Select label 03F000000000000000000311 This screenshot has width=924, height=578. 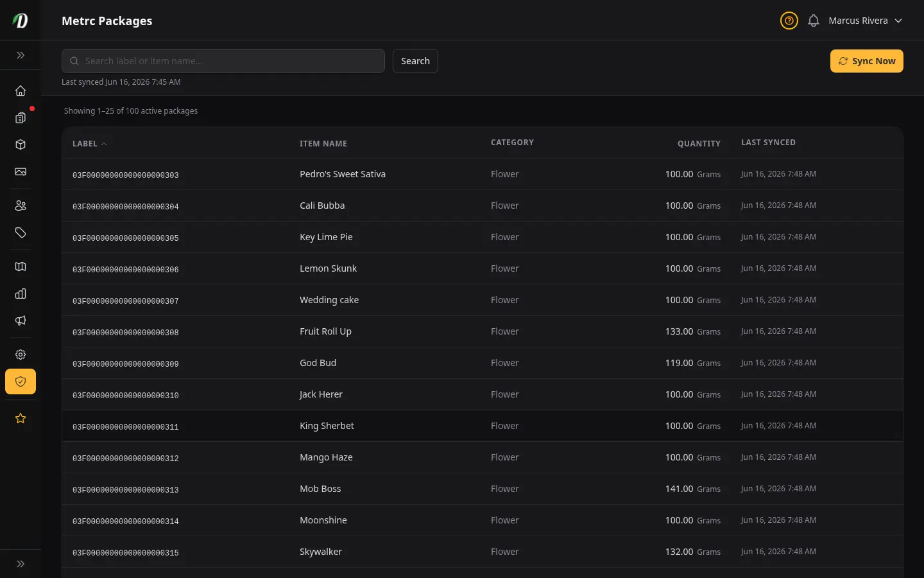126,427
